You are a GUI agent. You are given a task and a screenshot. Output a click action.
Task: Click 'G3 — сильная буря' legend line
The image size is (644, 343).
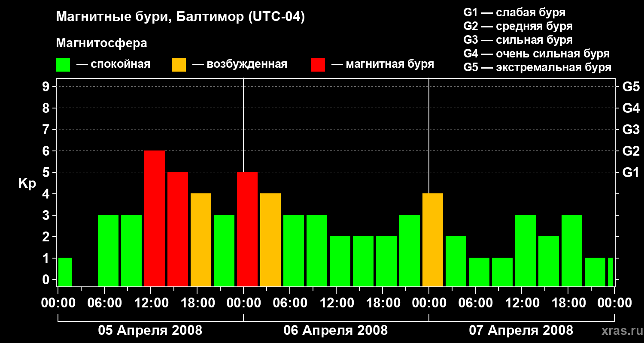(x=518, y=40)
